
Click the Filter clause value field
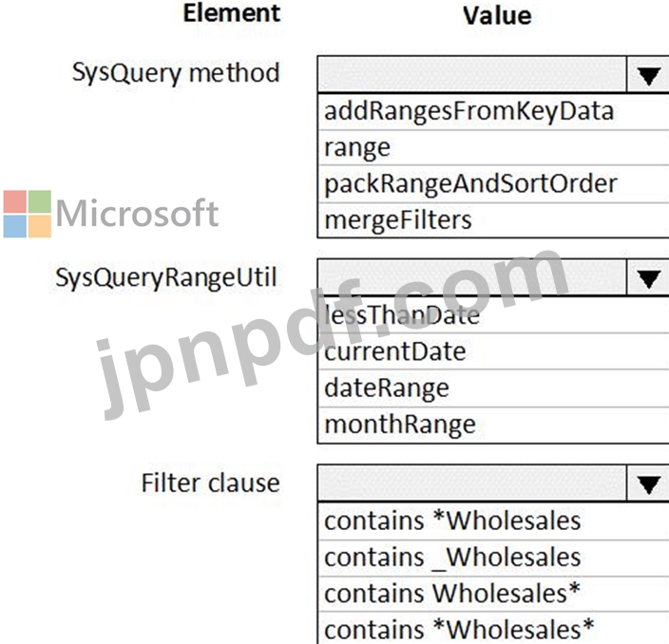[x=472, y=483]
